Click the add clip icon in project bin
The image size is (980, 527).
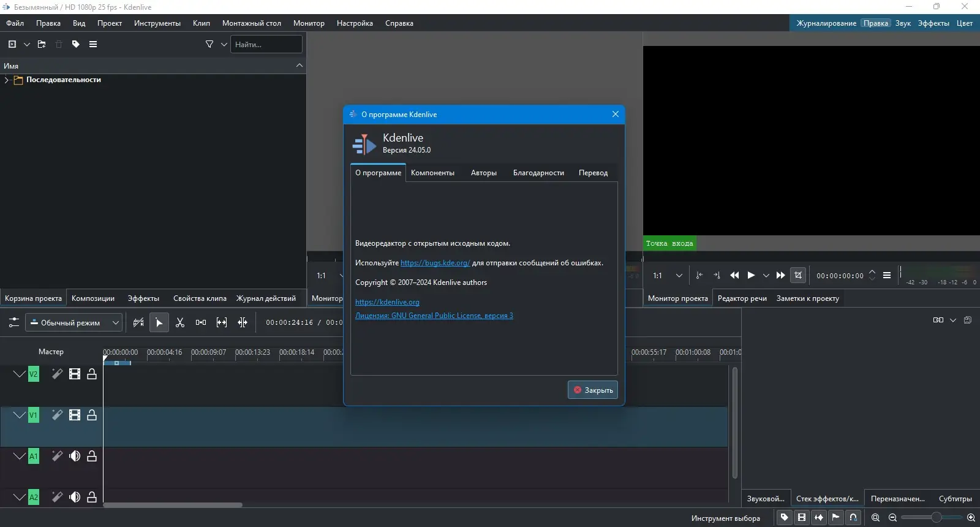pyautogui.click(x=12, y=44)
